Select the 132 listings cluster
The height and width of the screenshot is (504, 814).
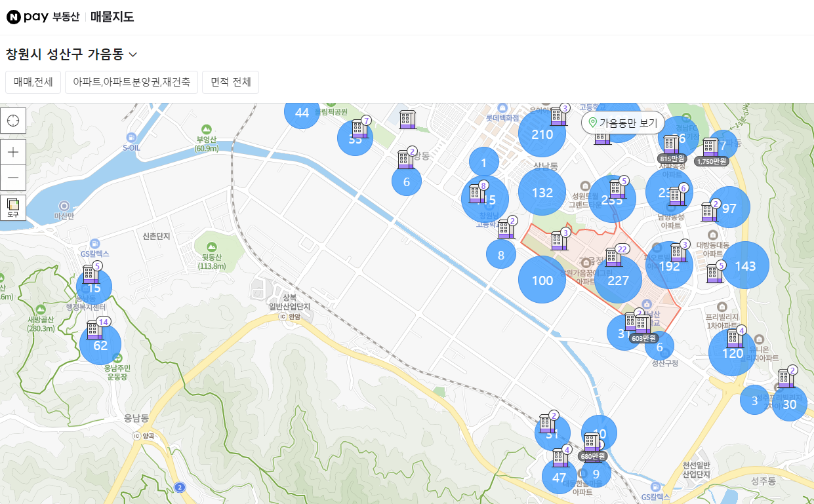pyautogui.click(x=542, y=193)
